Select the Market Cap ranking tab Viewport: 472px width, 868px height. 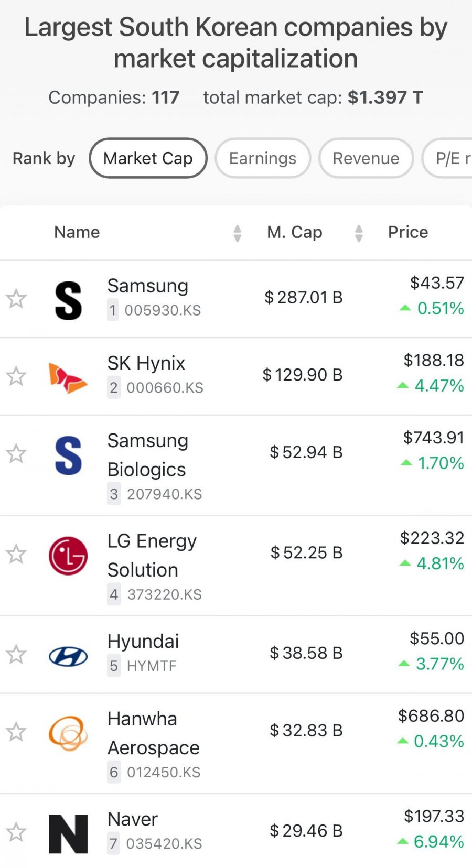click(148, 158)
